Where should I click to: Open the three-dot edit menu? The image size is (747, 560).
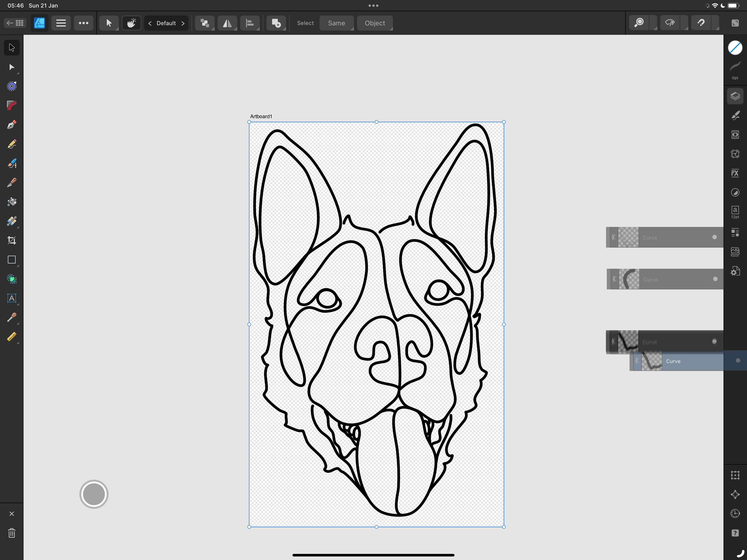tap(83, 23)
